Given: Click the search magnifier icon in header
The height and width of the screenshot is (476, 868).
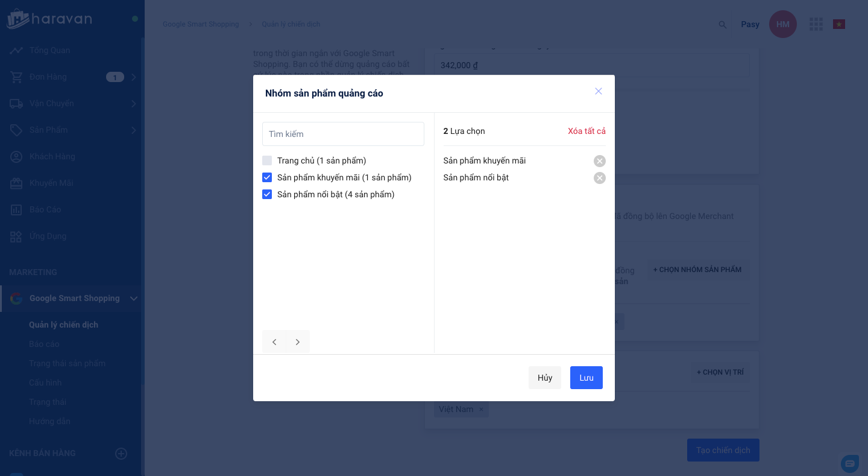Looking at the screenshot, I should 722,25.
